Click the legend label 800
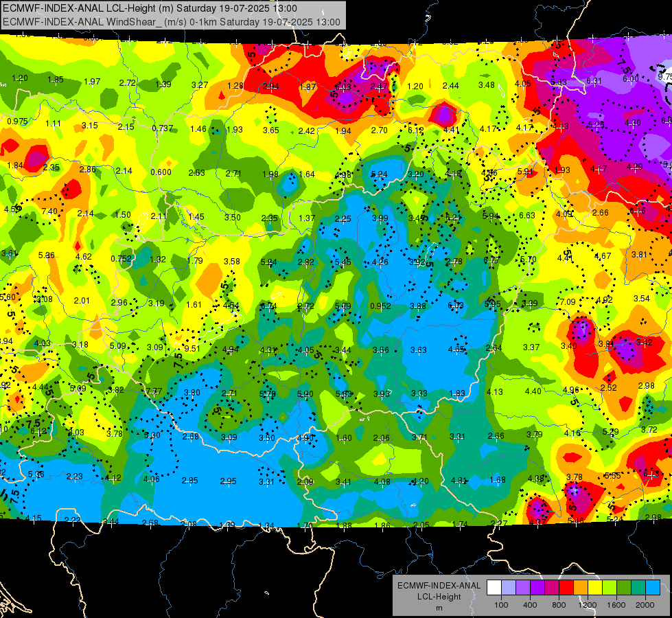672x618 pixels. pyautogui.click(x=559, y=605)
